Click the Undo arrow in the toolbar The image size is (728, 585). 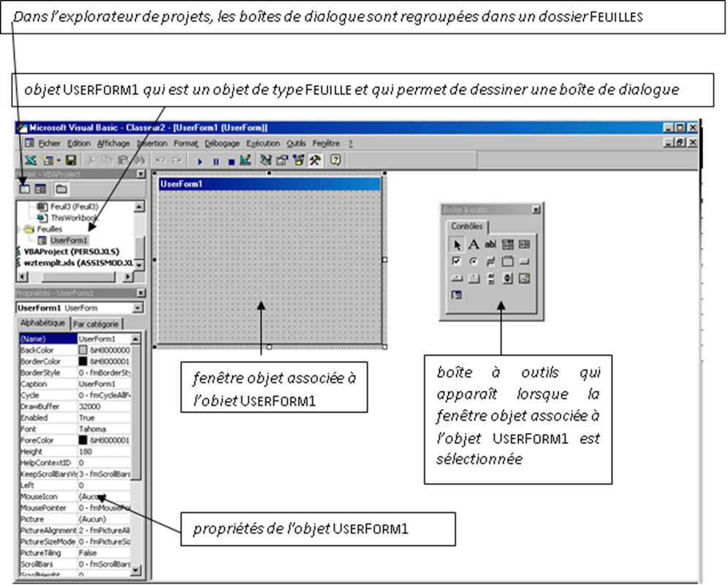coord(161,161)
